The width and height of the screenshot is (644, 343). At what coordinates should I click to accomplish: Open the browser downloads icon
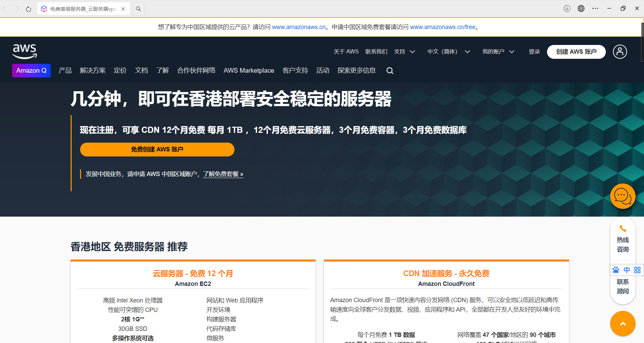point(567,8)
